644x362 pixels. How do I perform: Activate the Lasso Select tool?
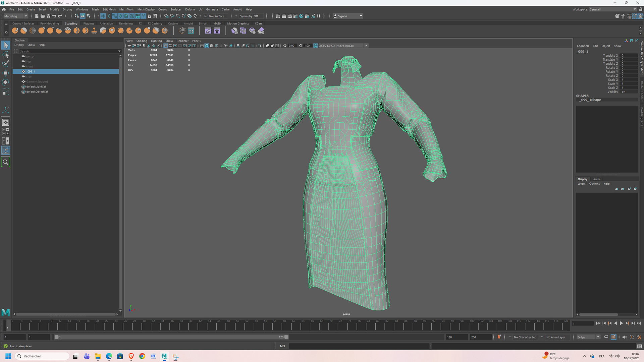point(6,54)
